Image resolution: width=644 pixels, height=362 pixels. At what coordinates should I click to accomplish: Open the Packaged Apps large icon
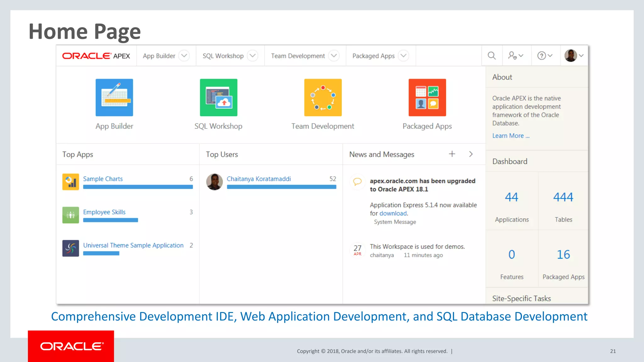tap(427, 97)
